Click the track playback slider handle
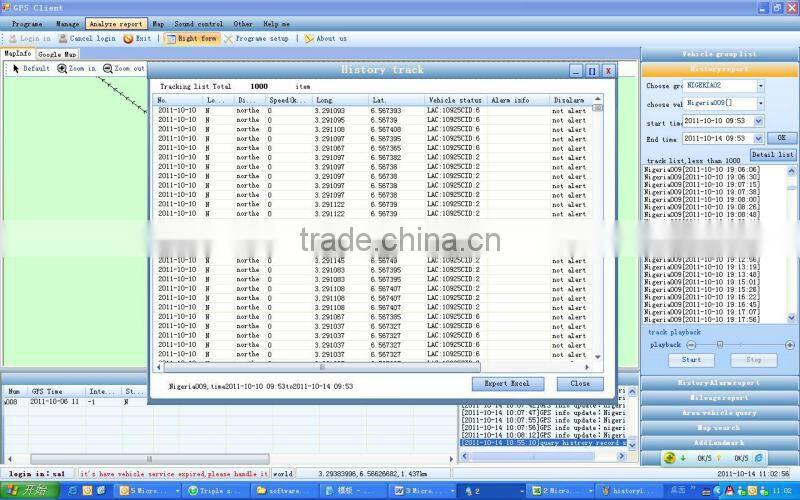This screenshot has width=800, height=500. point(720,345)
